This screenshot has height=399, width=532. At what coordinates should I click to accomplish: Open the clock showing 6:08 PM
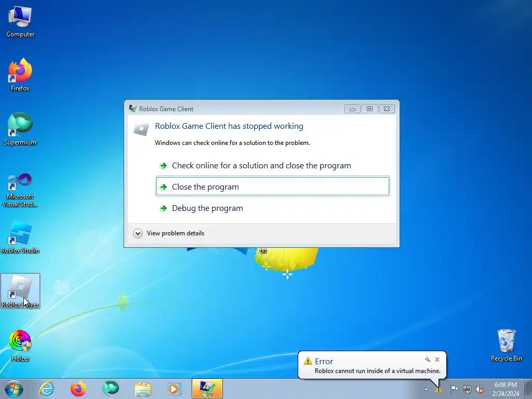(x=506, y=389)
